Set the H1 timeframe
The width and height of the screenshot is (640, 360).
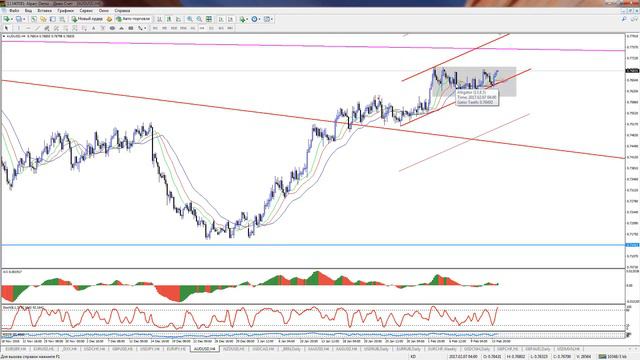pos(193,28)
